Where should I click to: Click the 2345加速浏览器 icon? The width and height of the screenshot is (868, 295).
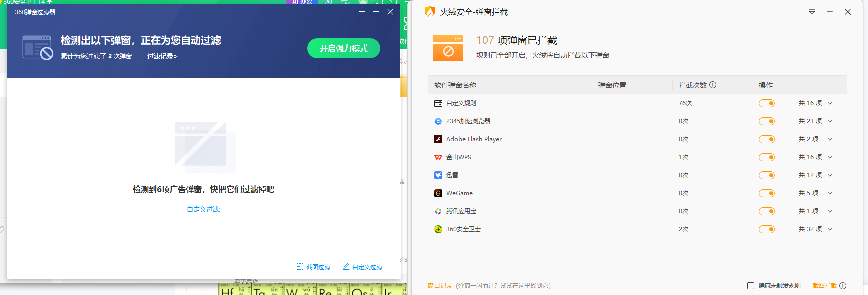438,121
